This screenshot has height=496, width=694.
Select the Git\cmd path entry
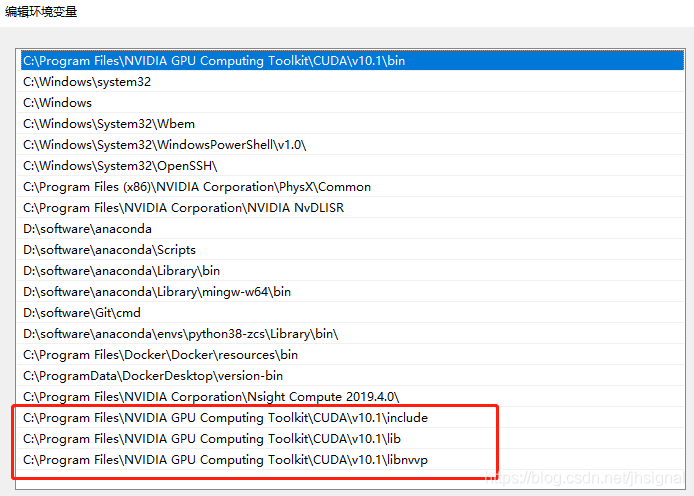tap(82, 313)
